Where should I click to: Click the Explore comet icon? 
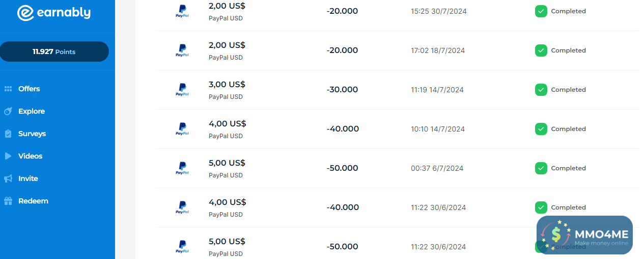coord(8,111)
